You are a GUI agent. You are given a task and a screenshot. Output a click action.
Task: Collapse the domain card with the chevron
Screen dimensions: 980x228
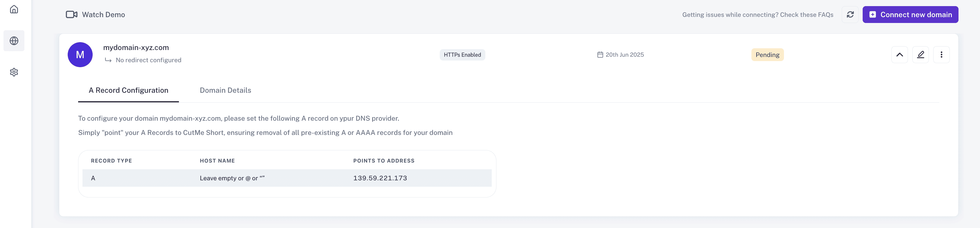click(x=899, y=55)
